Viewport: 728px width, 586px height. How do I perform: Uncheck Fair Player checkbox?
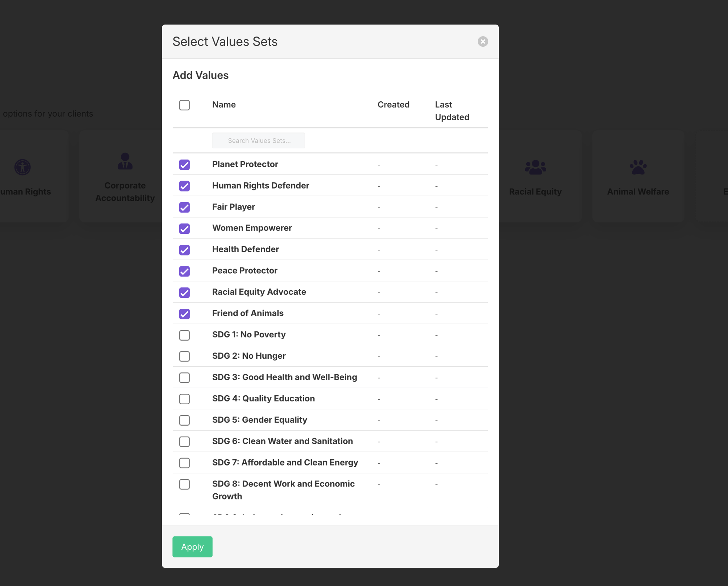(x=184, y=207)
